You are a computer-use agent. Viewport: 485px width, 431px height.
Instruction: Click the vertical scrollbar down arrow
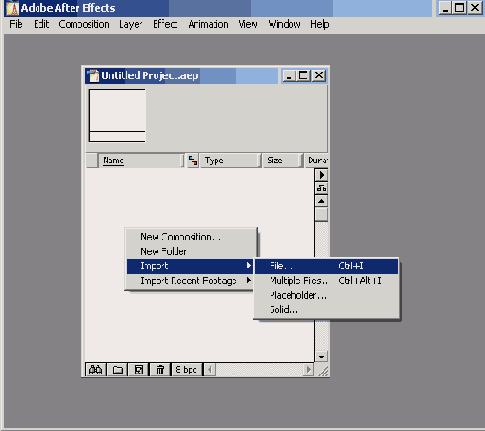coord(321,357)
